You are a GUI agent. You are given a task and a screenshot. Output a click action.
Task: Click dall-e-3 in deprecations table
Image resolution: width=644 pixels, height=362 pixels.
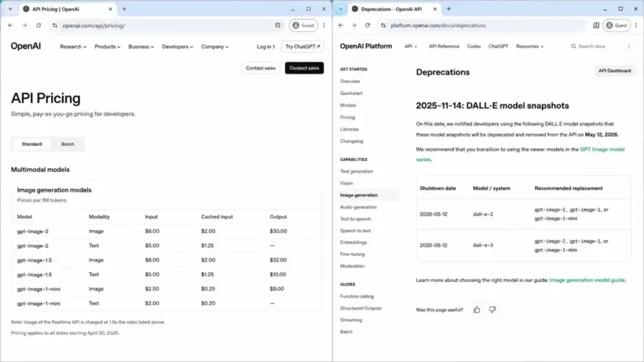pos(483,246)
